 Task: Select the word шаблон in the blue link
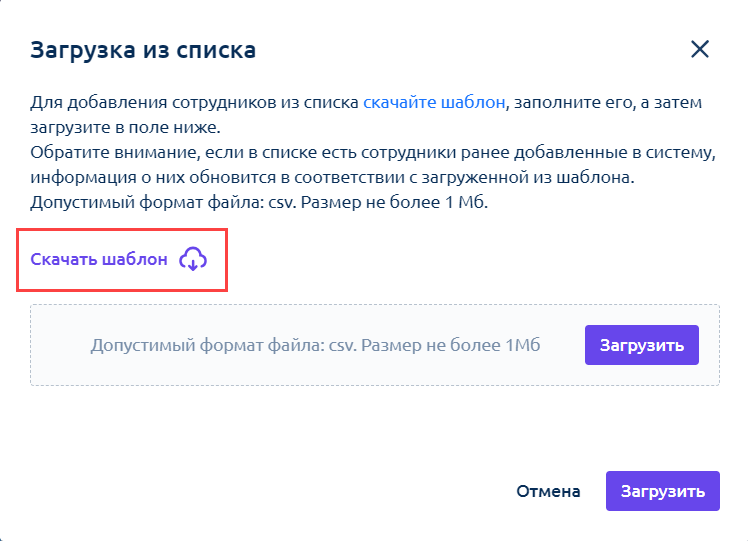pos(473,102)
